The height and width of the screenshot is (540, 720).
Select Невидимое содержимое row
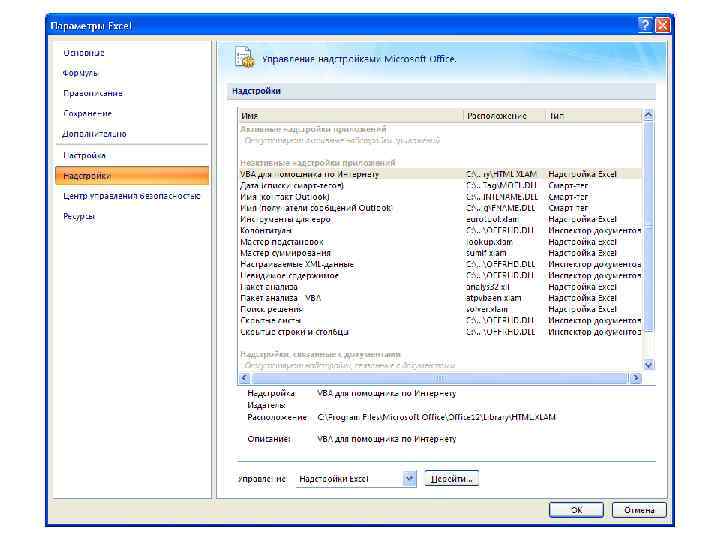[440, 276]
